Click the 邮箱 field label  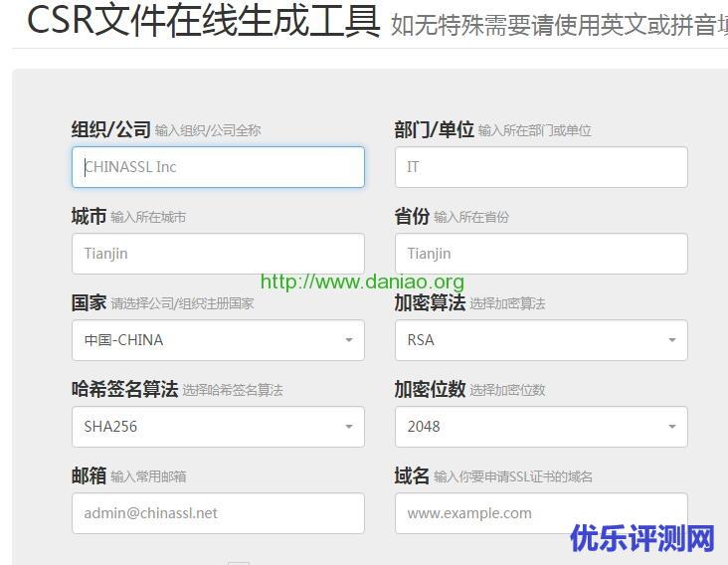[89, 475]
